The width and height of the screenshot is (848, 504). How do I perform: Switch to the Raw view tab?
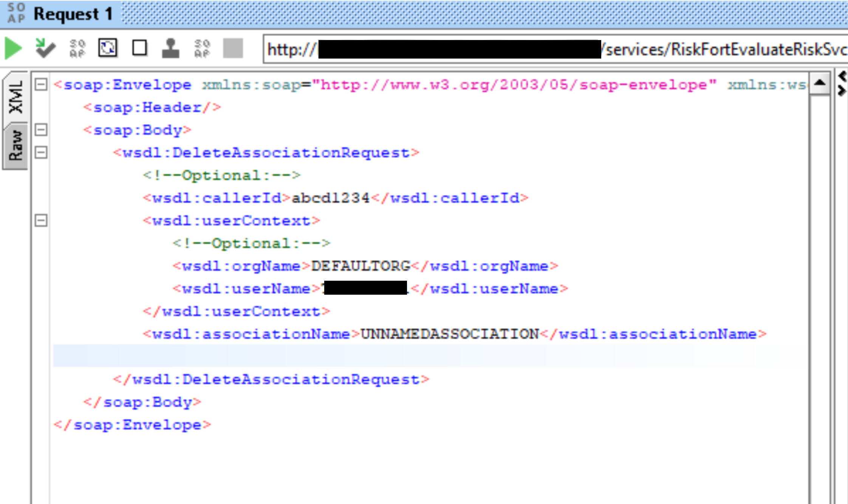coord(16,146)
